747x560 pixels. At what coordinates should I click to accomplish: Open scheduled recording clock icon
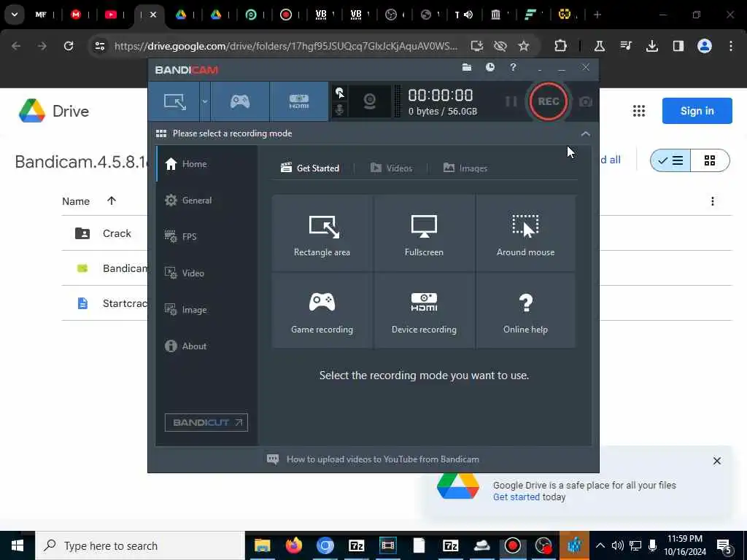[x=489, y=68]
